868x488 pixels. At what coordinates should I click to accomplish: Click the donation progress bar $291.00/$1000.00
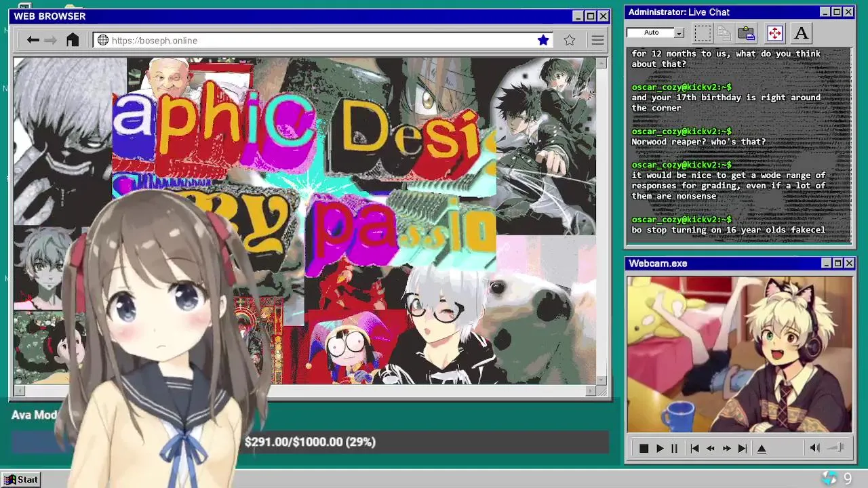(x=310, y=442)
